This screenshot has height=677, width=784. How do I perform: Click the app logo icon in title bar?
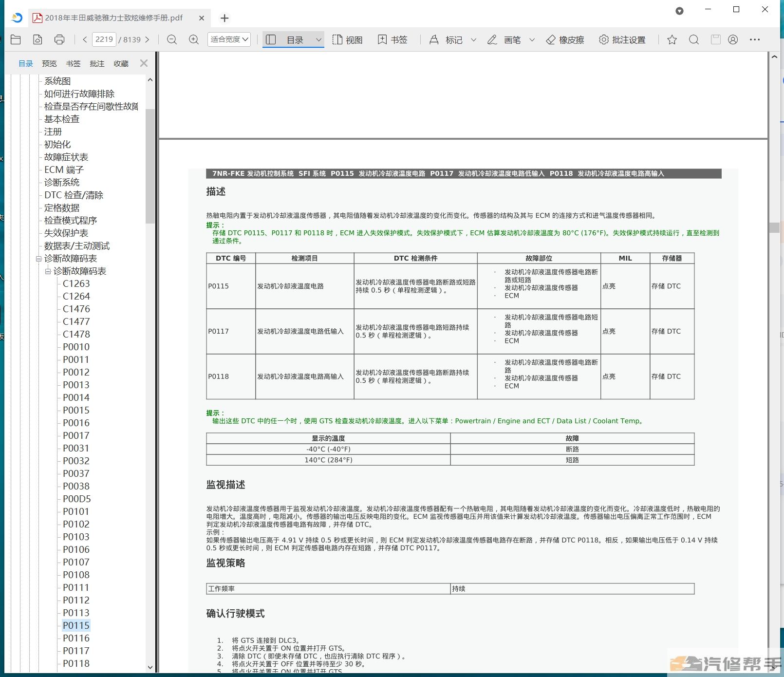(17, 18)
